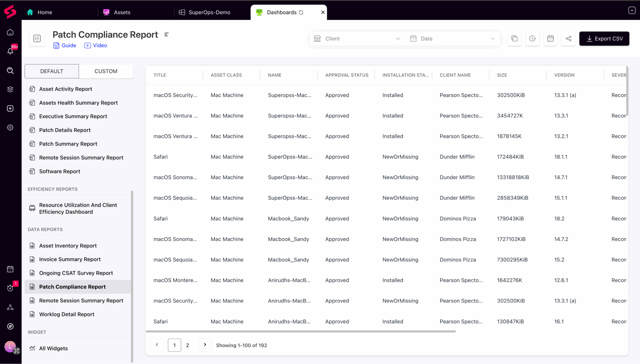Toggle the report list menu icon beside title
This screenshot has height=364, width=640.
click(x=167, y=35)
